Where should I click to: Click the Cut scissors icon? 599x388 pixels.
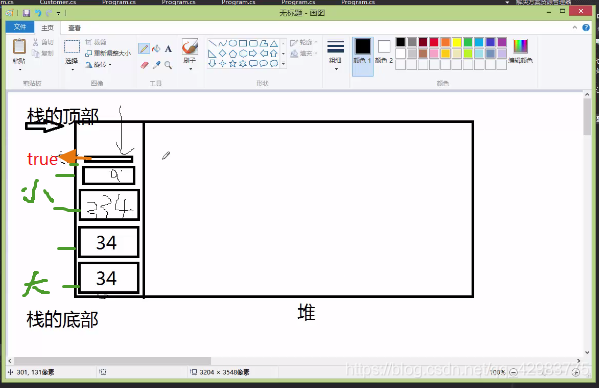tap(36, 42)
